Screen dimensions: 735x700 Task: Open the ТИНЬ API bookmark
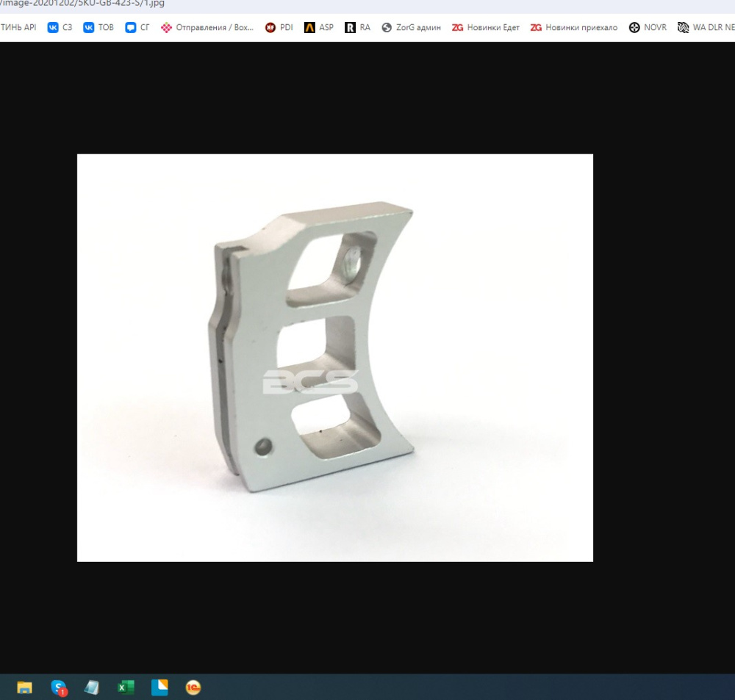(18, 28)
